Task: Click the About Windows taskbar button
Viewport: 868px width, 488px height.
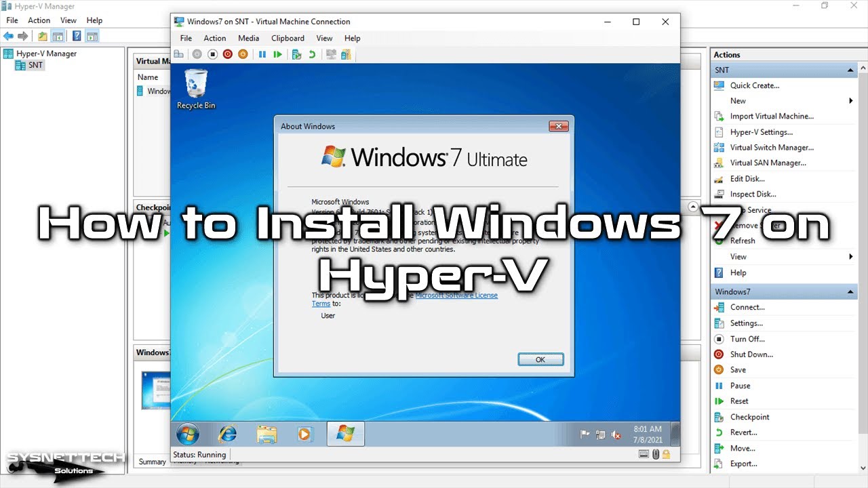Action: 346,434
